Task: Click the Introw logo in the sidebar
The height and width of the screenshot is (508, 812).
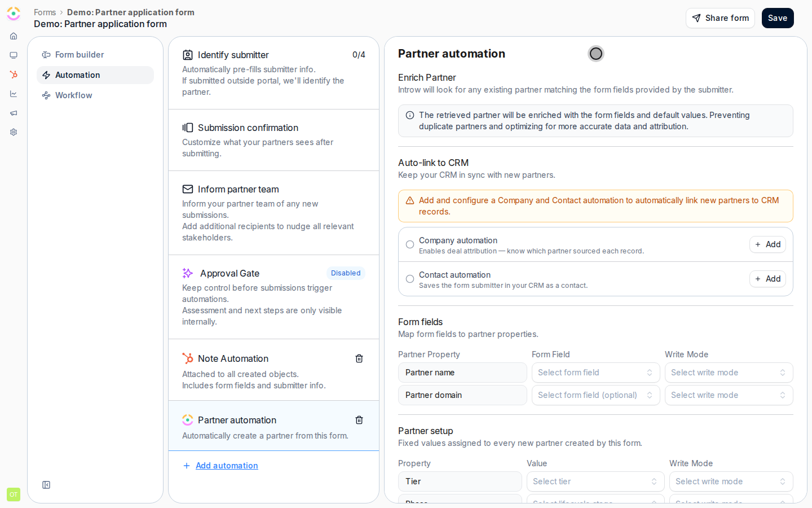Action: tap(14, 13)
